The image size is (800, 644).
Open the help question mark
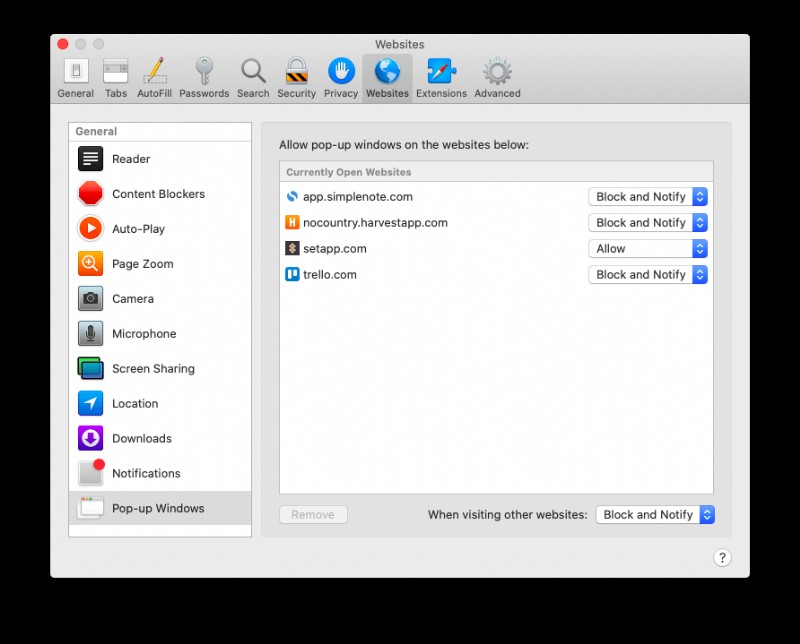click(x=722, y=557)
